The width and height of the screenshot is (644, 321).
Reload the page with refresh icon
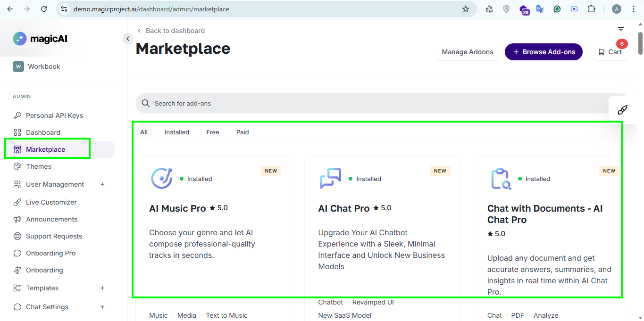pyautogui.click(x=44, y=9)
